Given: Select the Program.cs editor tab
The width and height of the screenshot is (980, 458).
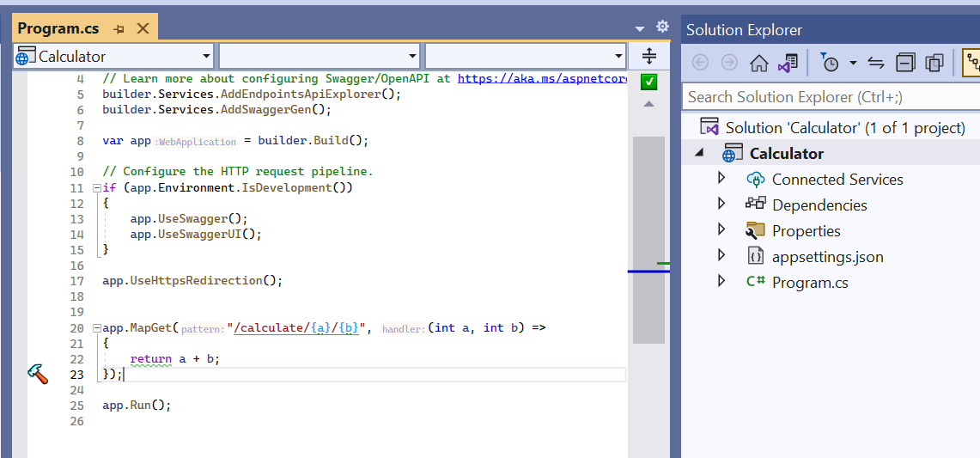Looking at the screenshot, I should click(x=58, y=28).
